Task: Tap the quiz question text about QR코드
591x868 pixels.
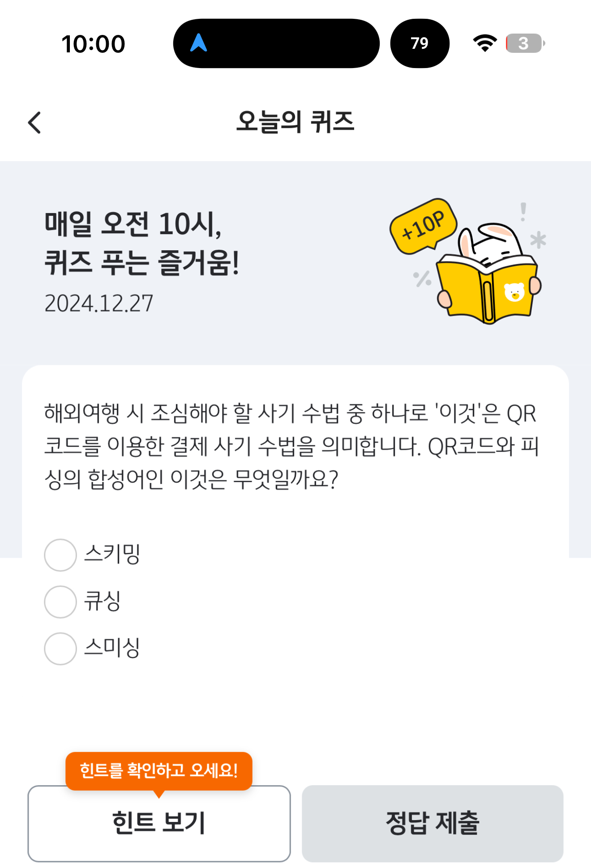Action: click(291, 446)
